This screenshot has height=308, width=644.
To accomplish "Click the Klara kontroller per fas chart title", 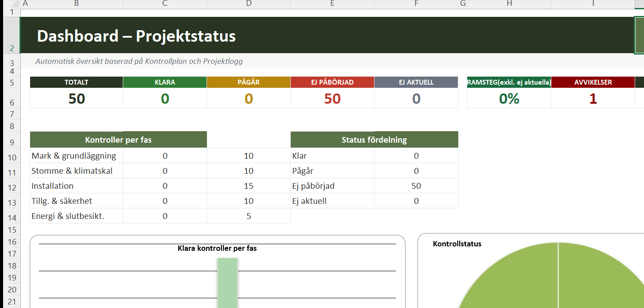I will tap(217, 248).
